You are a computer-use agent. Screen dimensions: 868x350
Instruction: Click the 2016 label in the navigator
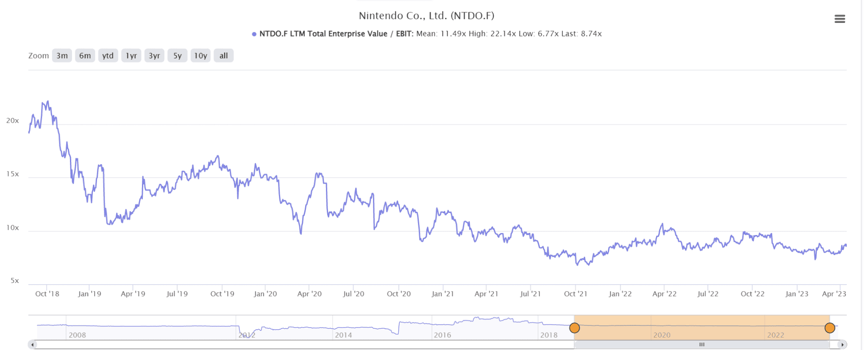442,335
